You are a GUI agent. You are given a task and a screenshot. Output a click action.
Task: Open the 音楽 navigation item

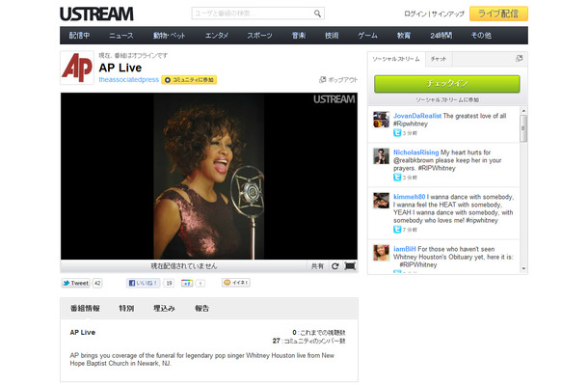299,36
